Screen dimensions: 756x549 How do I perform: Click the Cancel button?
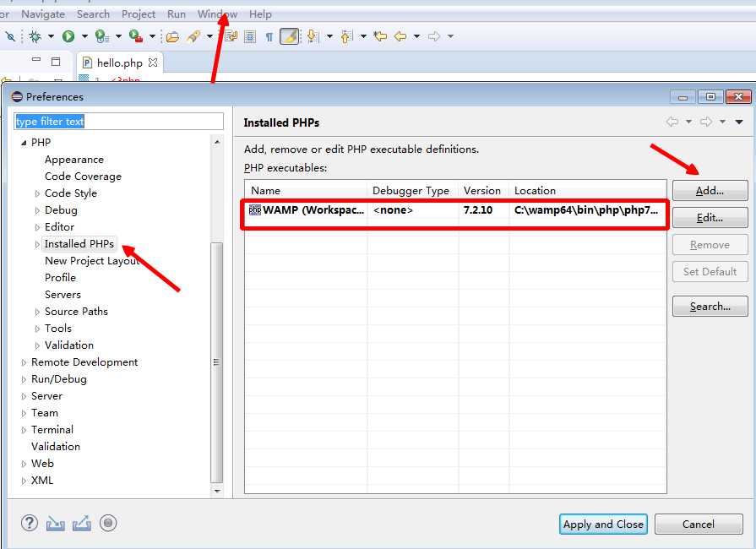[x=699, y=524]
